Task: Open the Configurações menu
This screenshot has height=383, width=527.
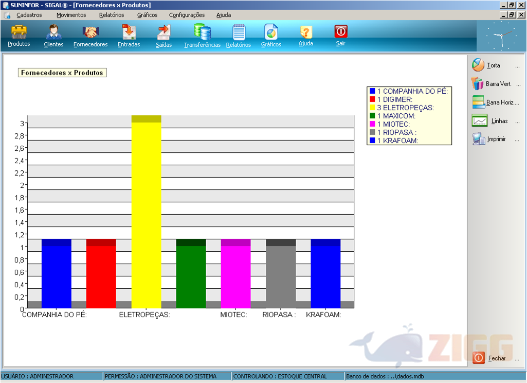Action: click(x=187, y=15)
